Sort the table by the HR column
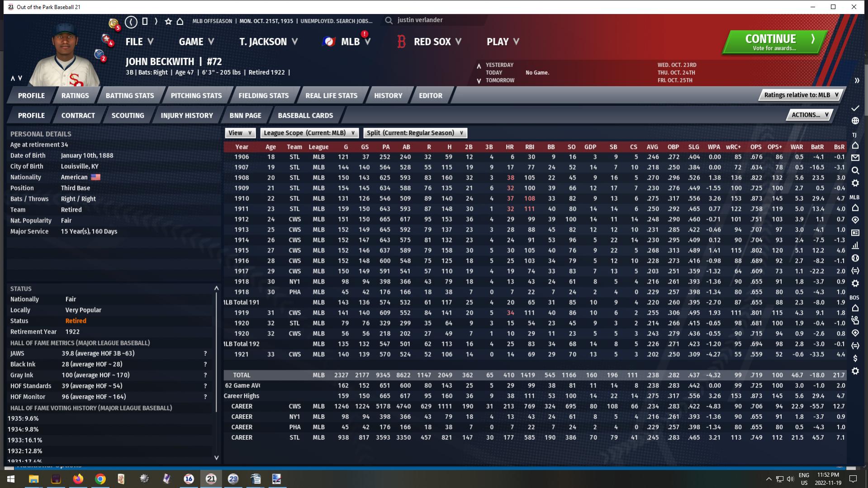 point(509,147)
